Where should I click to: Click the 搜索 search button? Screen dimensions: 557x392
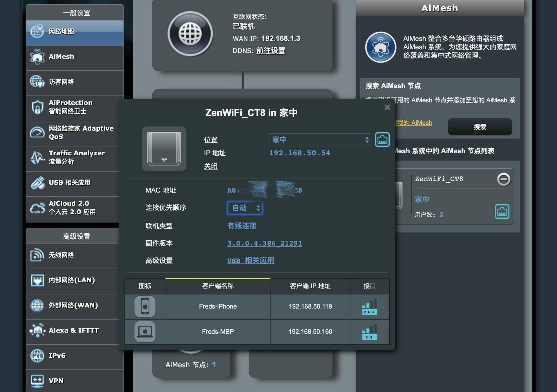click(480, 127)
